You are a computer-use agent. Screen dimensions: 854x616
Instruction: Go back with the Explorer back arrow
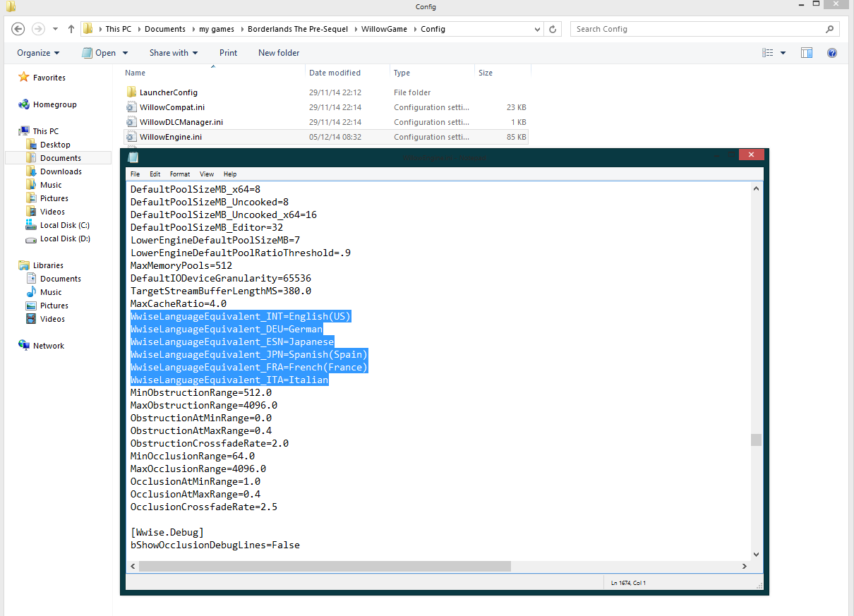[18, 29]
